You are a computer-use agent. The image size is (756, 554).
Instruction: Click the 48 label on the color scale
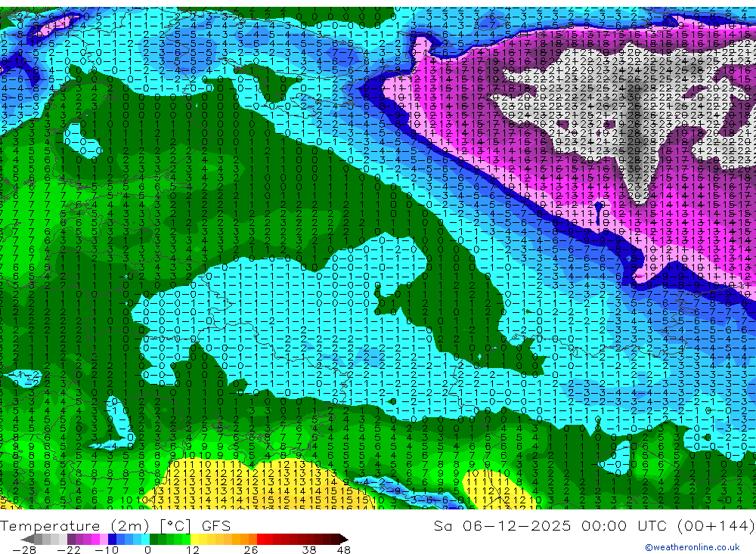(344, 550)
